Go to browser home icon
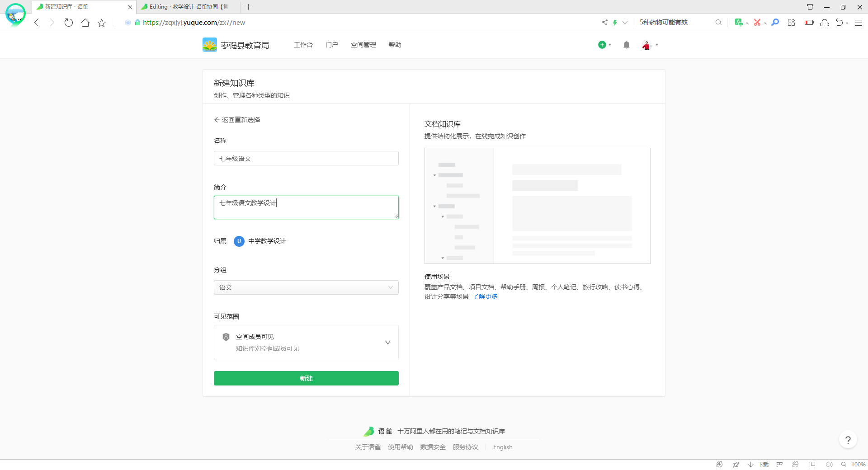The width and height of the screenshot is (868, 470). click(x=85, y=23)
